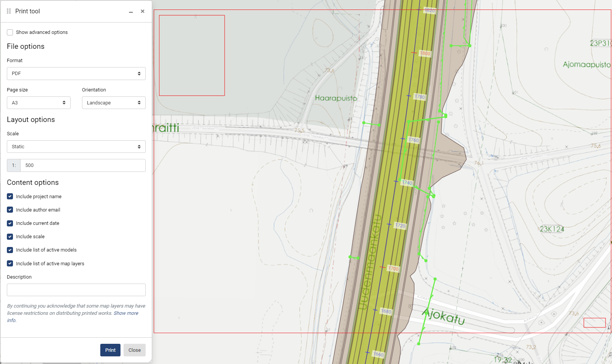Disable Include current date
The height and width of the screenshot is (364, 612).
coord(10,223)
